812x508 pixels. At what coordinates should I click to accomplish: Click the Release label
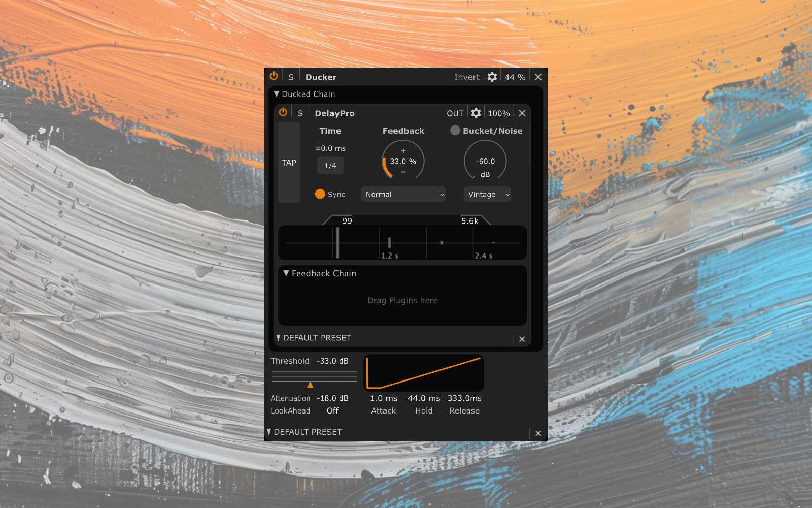tap(464, 410)
